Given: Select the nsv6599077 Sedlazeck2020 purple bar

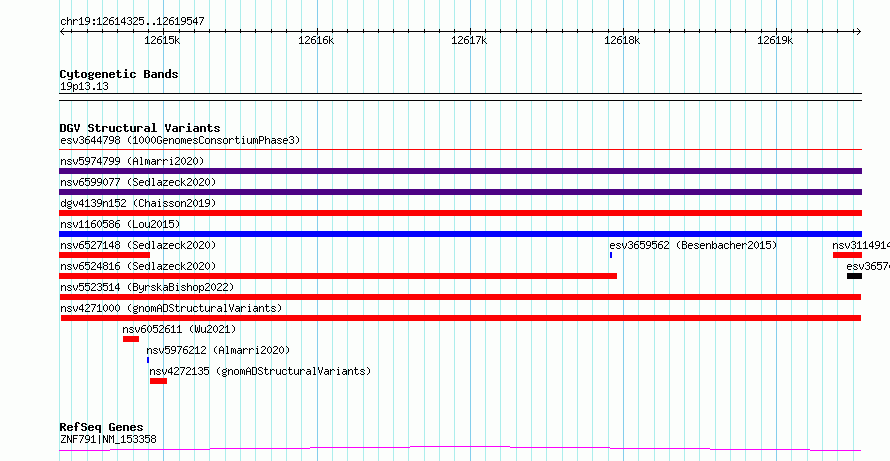Looking at the screenshot, I should point(460,192).
